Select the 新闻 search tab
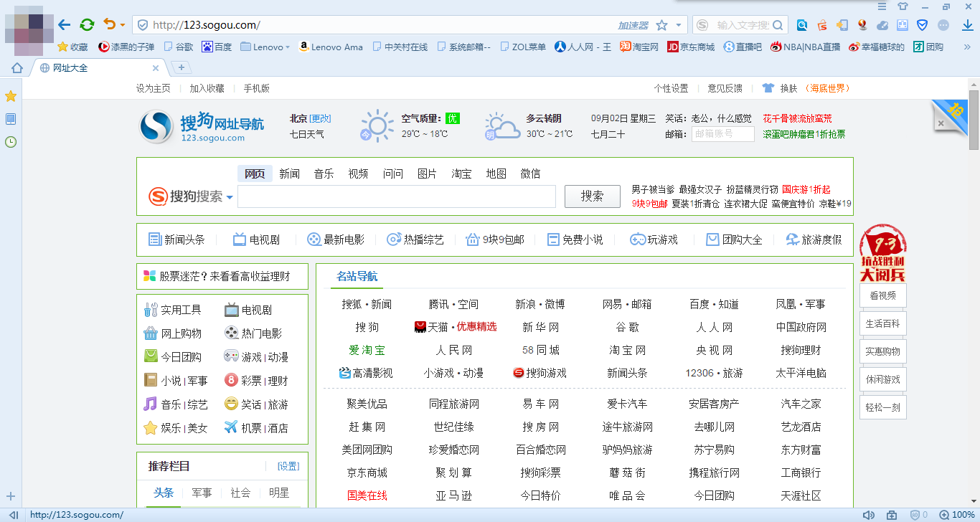Image resolution: width=980 pixels, height=522 pixels. (289, 174)
